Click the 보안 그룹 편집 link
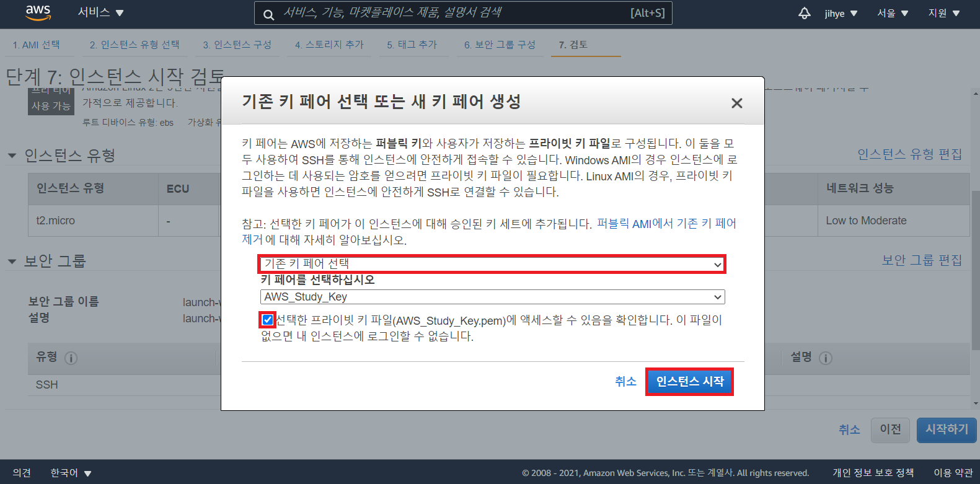The image size is (980, 484). [x=922, y=260]
